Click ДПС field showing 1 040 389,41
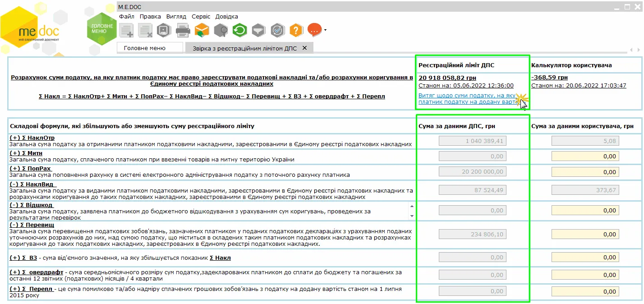The image size is (644, 304). (x=473, y=141)
